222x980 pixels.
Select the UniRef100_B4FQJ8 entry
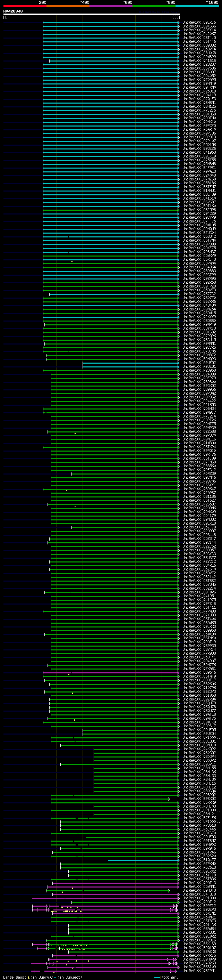pyautogui.click(x=199, y=894)
